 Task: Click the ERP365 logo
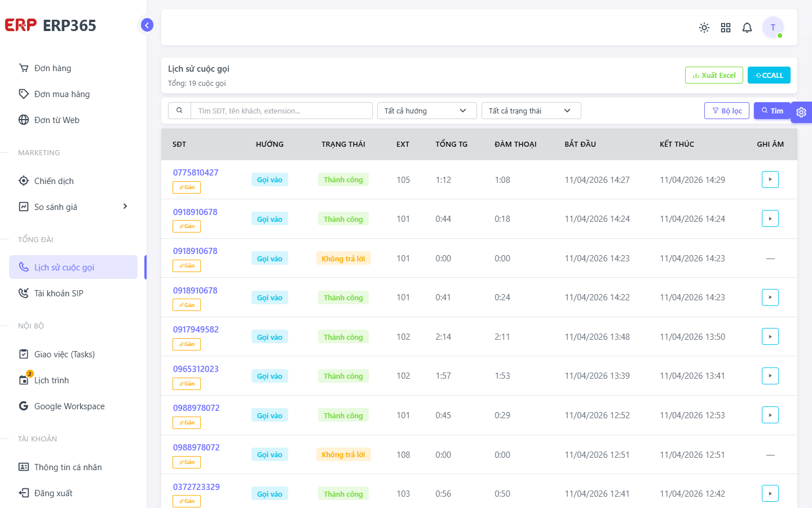[51, 25]
